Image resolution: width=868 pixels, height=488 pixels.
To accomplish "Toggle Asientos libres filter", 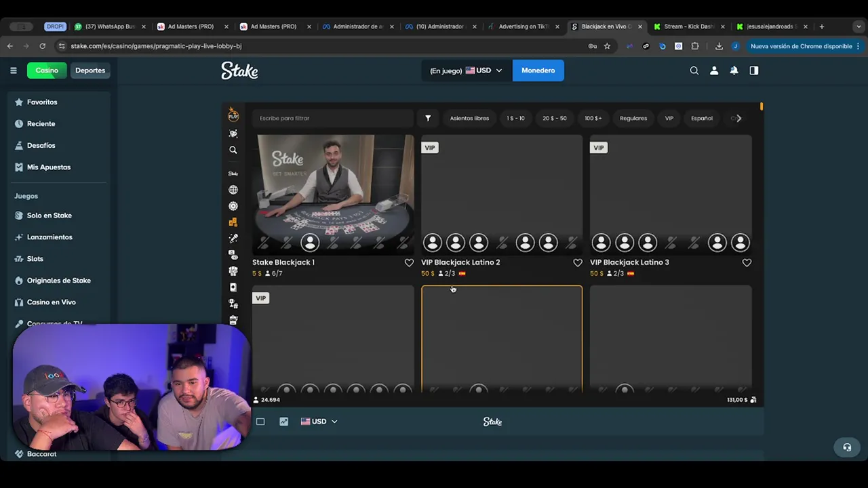I will 469,118.
